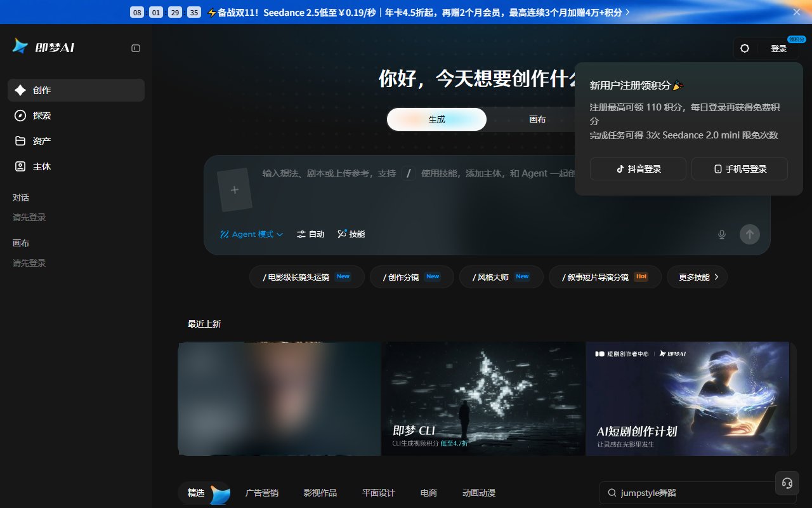Select the 影视作品 category tab
The width and height of the screenshot is (812, 508).
(x=320, y=493)
